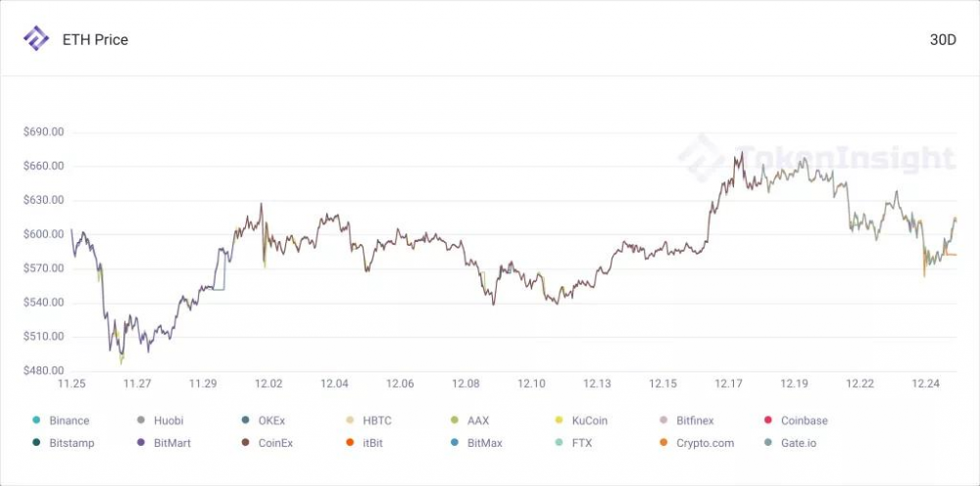
Task: Click the Coinbase legend marker
Action: point(768,420)
